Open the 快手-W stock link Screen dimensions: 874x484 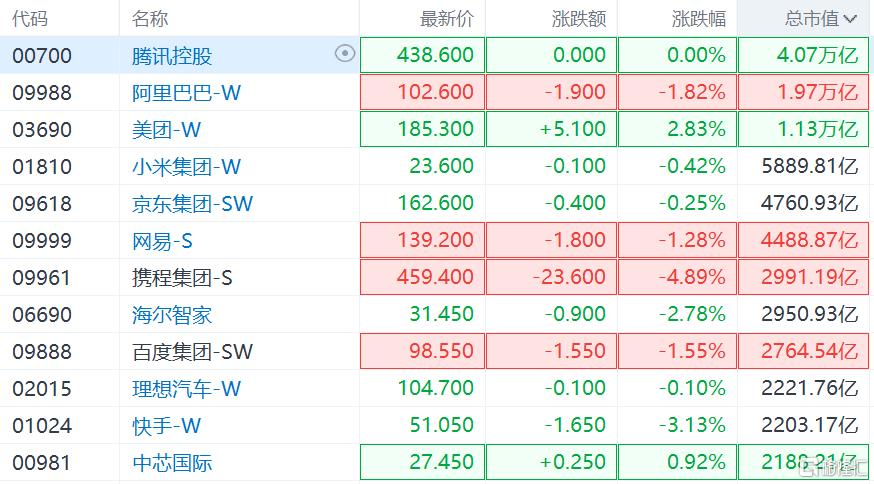166,426
